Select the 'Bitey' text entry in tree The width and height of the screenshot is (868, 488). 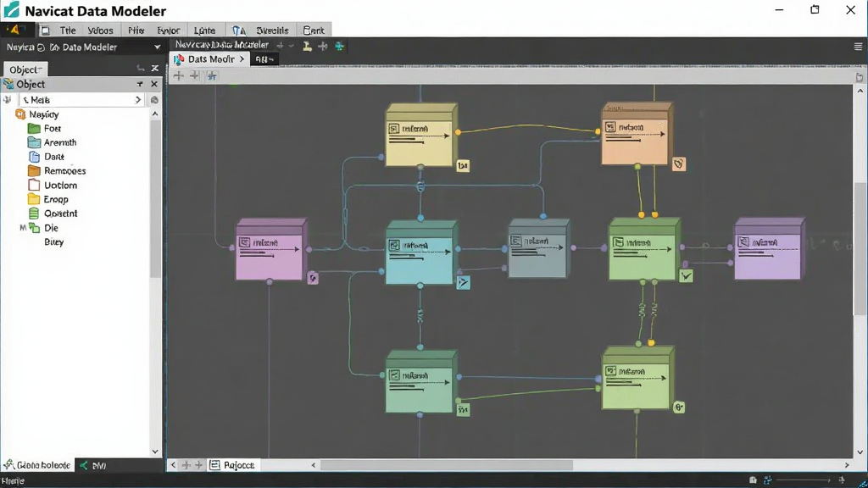pos(53,241)
